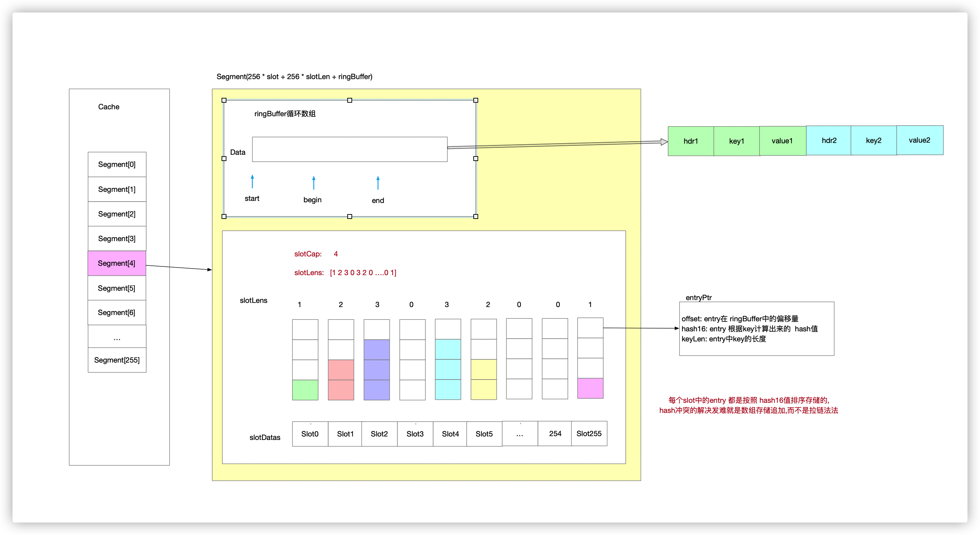This screenshot has width=980, height=535.
Task: Select the Cache title label
Action: (109, 107)
